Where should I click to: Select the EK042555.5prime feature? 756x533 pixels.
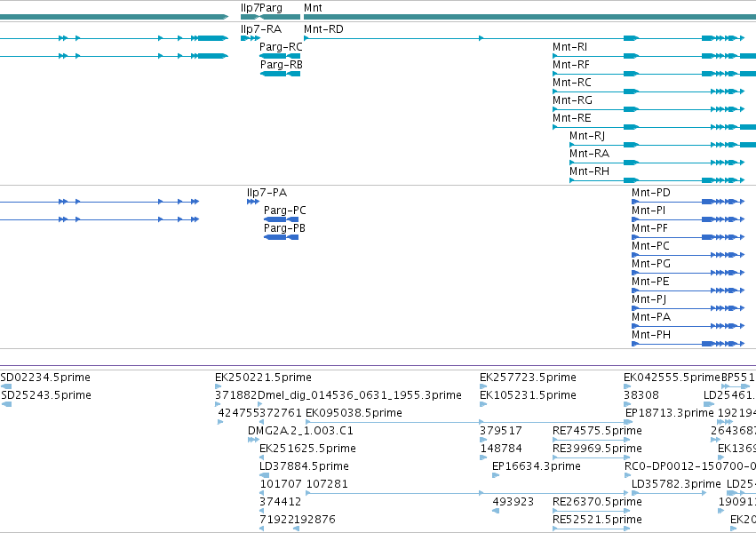(672, 378)
